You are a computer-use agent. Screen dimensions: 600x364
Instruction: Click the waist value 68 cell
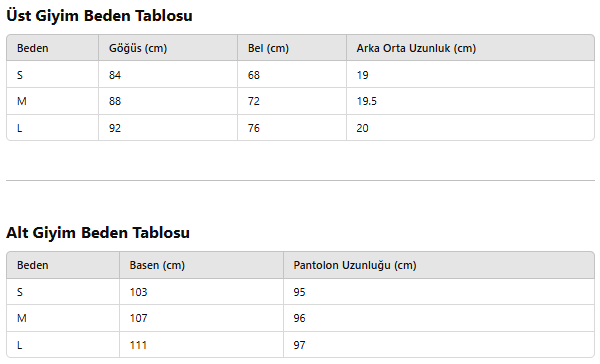(x=292, y=75)
